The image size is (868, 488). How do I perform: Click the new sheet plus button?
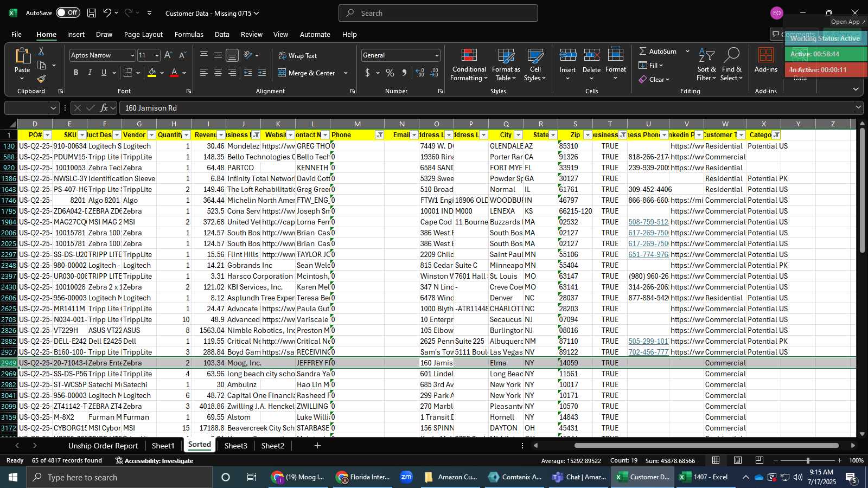(x=317, y=446)
